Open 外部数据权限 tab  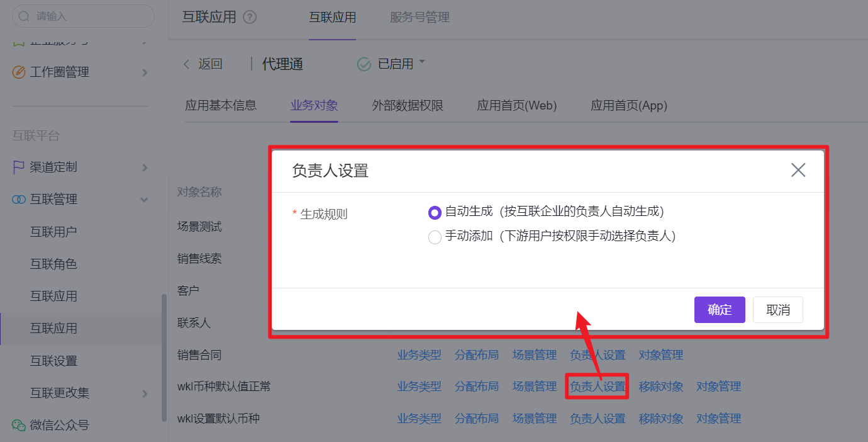click(408, 106)
